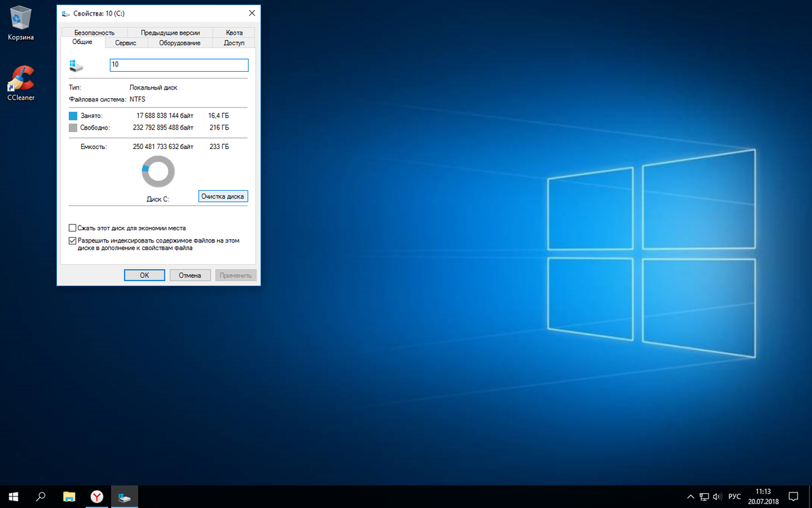This screenshot has height=508, width=812.
Task: Click the title bar drive icon
Action: tap(66, 13)
